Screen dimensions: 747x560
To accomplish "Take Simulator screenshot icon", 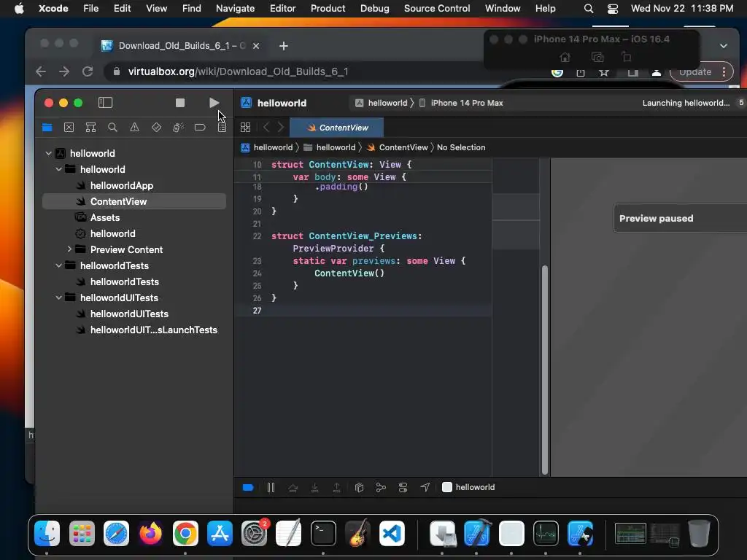I will click(597, 58).
